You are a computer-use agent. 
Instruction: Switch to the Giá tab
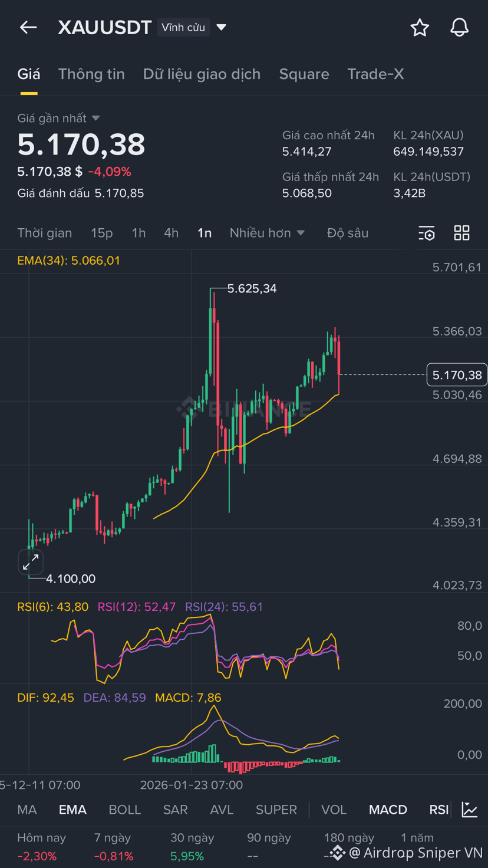tap(29, 74)
